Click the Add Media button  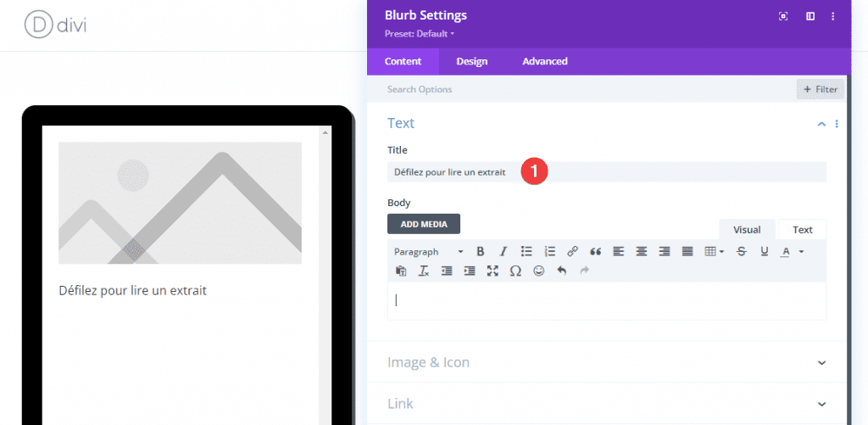424,224
